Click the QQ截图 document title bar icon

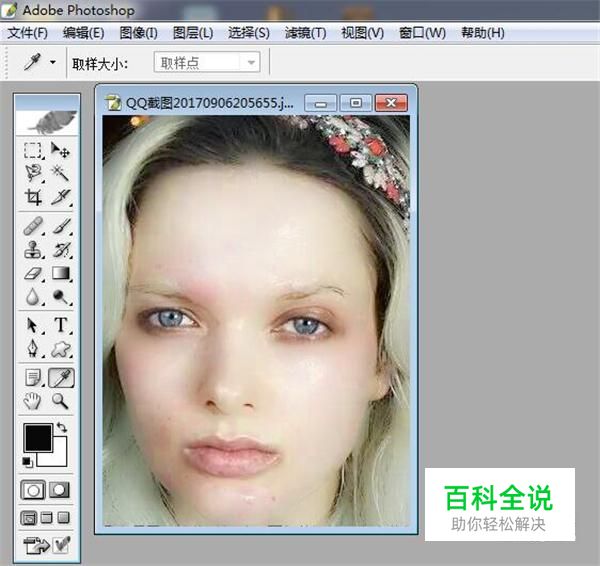pyautogui.click(x=113, y=103)
